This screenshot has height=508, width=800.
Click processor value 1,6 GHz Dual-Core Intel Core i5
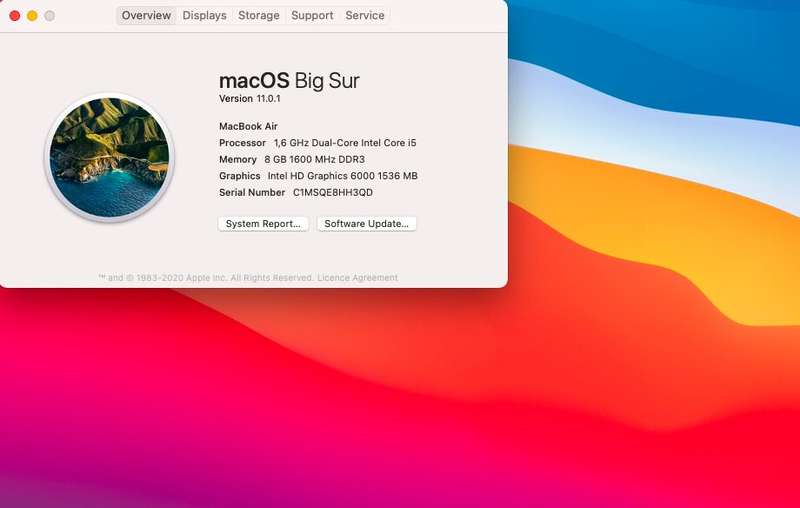345,143
